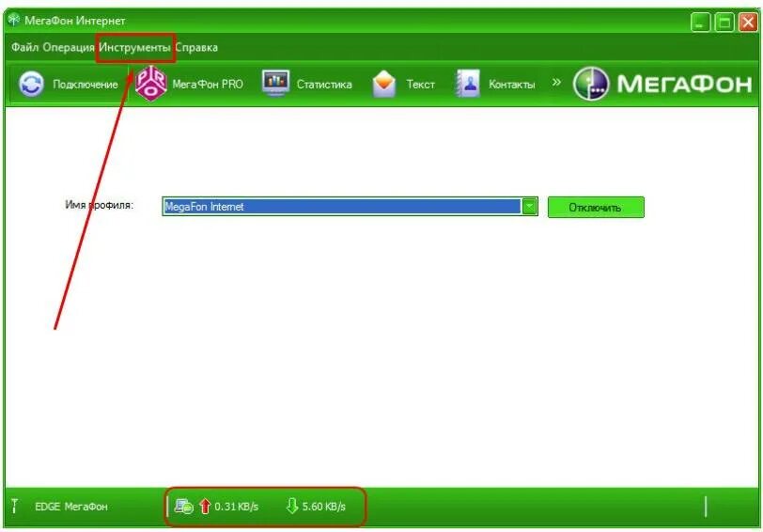The width and height of the screenshot is (763, 532).
Task: Open the Справка menu
Action: click(196, 47)
